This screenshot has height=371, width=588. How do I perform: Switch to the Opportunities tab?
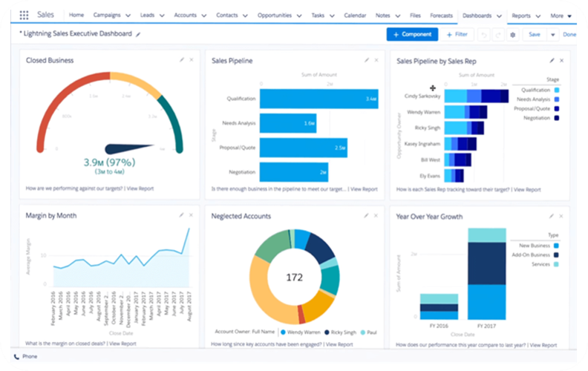tap(275, 16)
